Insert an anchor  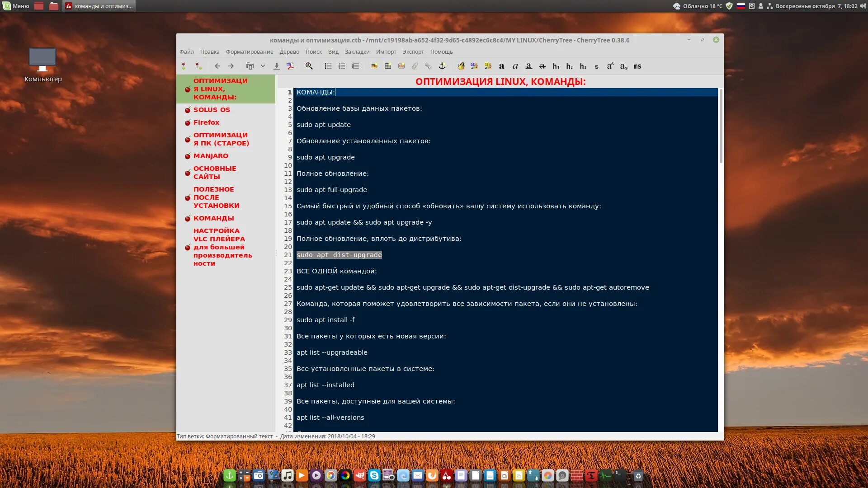click(442, 66)
